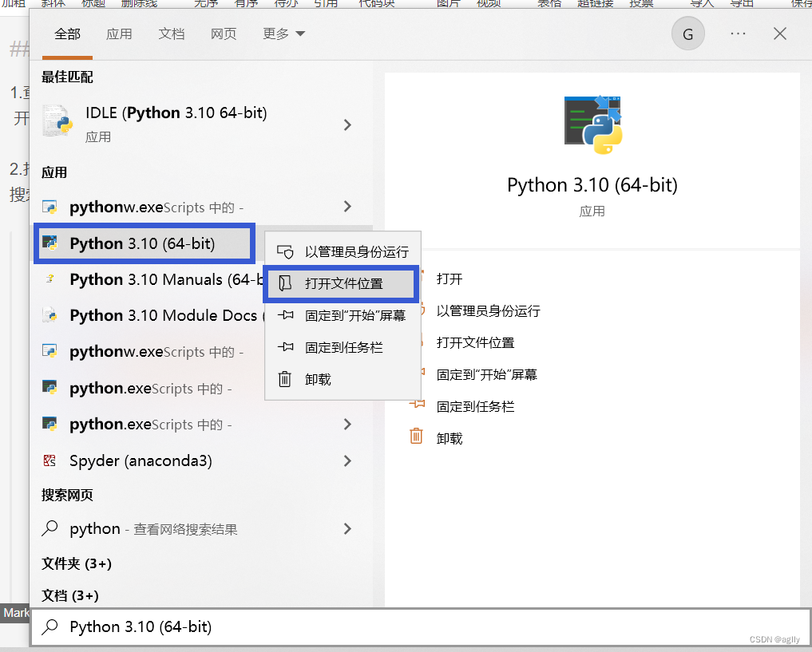Viewport: 812px width, 652px height.
Task: Click context menu taskbar pin icon
Action: [285, 347]
